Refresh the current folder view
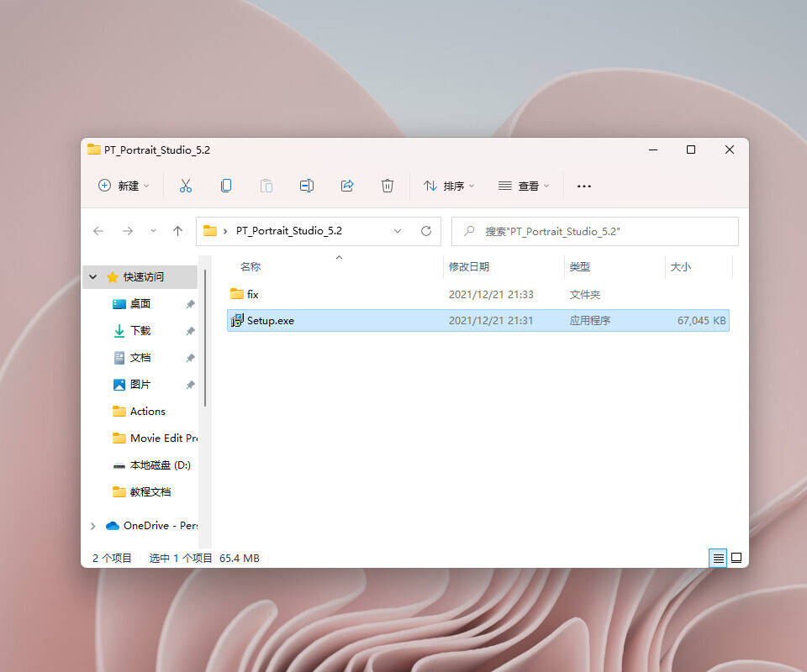This screenshot has height=672, width=807. tap(426, 231)
